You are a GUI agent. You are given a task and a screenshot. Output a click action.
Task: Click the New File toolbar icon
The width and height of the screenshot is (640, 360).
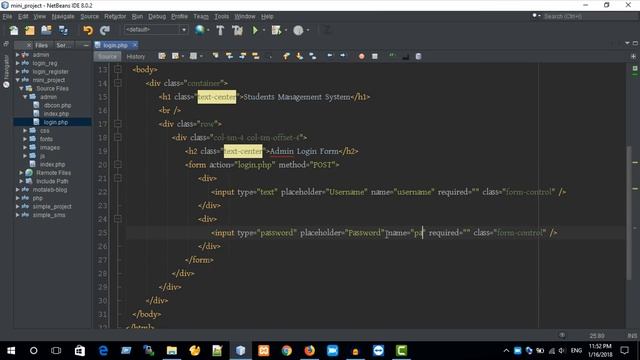click(13, 30)
